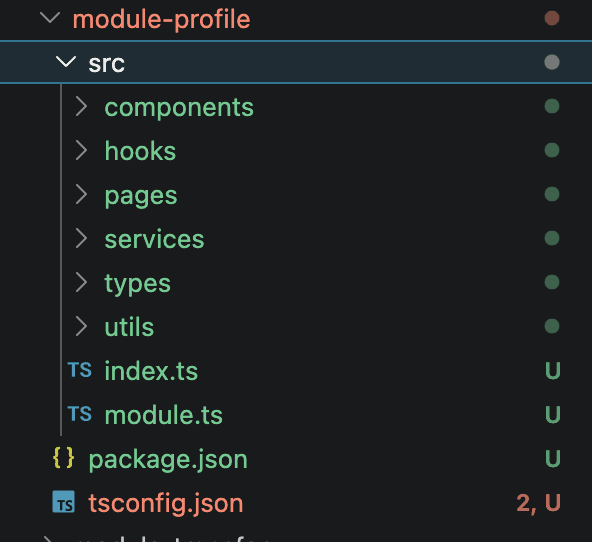Click the TypeScript icon beside index.ts
Screen dimensions: 592x542
coord(80,370)
